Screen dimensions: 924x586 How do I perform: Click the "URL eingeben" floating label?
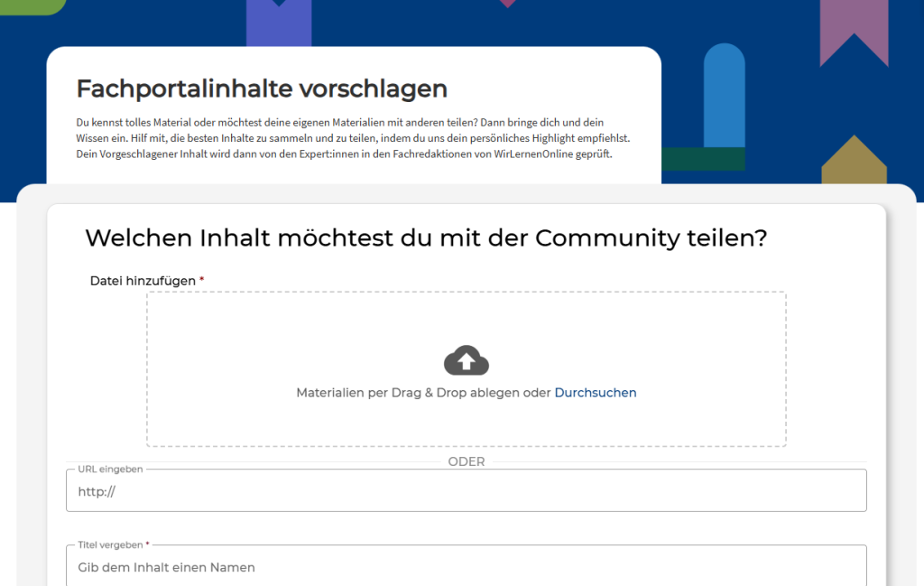(110, 470)
